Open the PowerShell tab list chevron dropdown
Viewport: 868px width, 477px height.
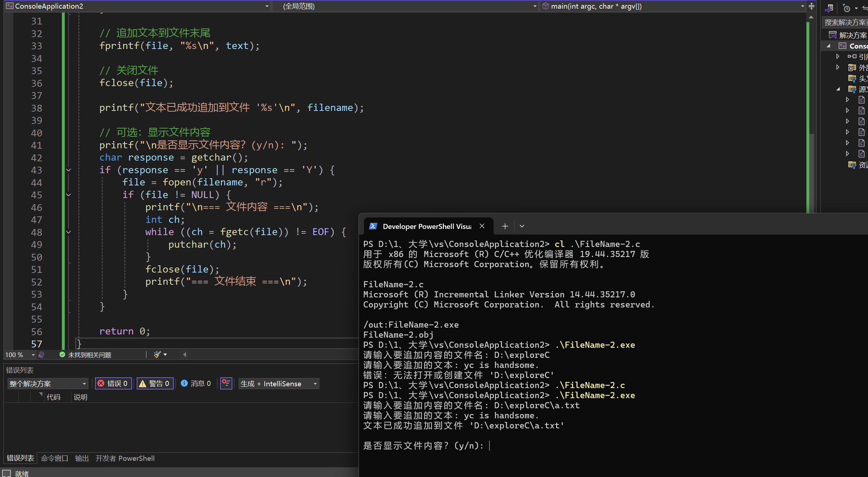coord(522,226)
